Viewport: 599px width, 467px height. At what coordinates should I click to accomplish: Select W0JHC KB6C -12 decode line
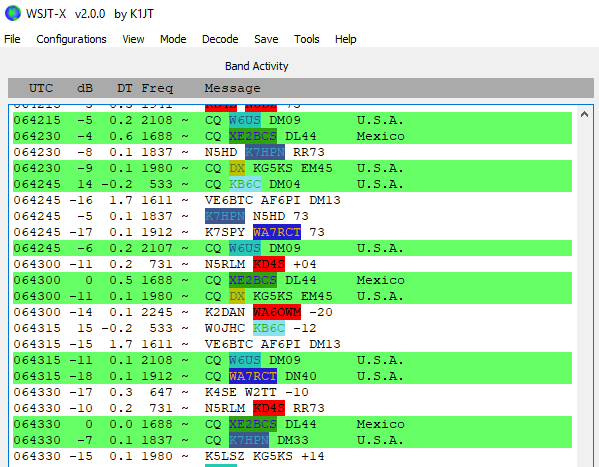[x=292, y=328]
